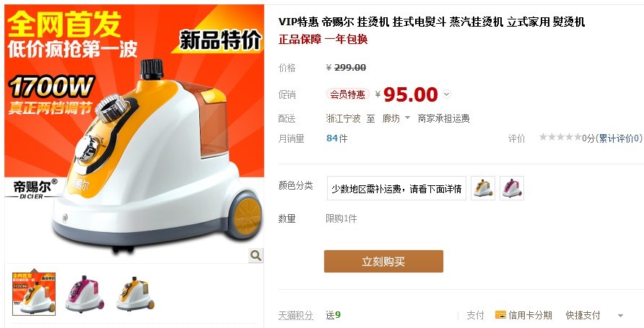Open the 廊坊 delivery destination dropdown
Viewport: 644px width, 328px height.
tap(396, 118)
